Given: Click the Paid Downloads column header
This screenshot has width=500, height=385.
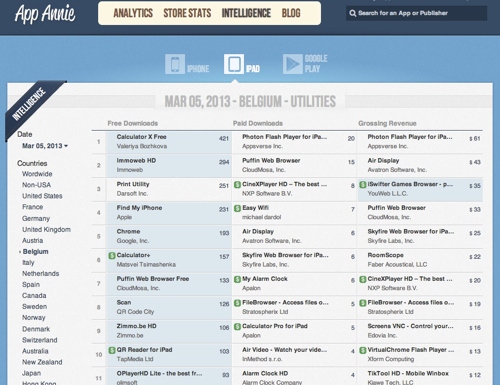Looking at the screenshot, I should coord(258,124).
